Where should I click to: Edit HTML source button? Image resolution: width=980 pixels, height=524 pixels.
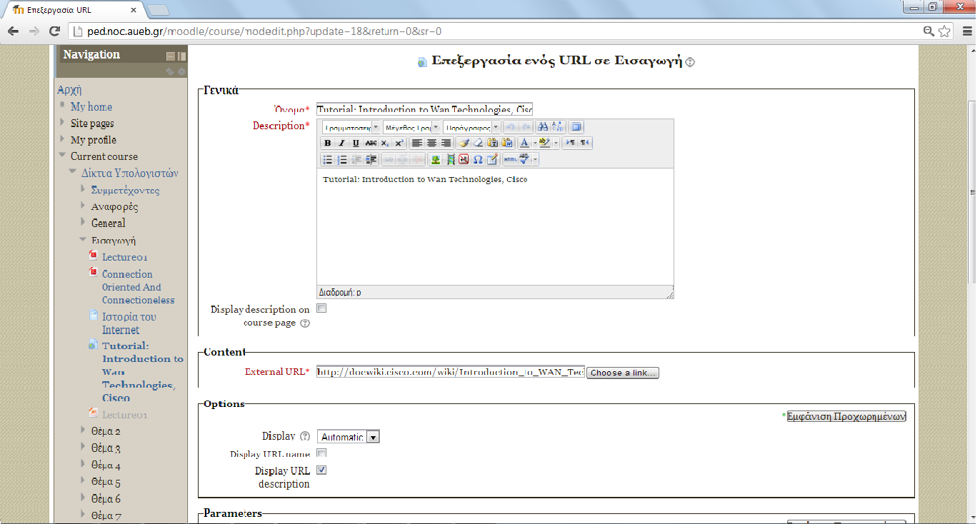[x=510, y=159]
